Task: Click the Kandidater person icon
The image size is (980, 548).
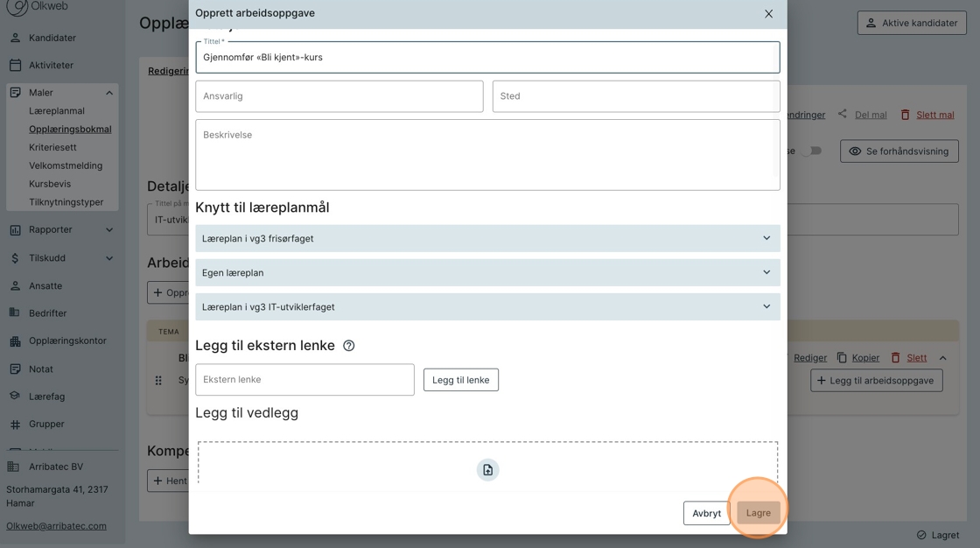Action: [x=16, y=38]
